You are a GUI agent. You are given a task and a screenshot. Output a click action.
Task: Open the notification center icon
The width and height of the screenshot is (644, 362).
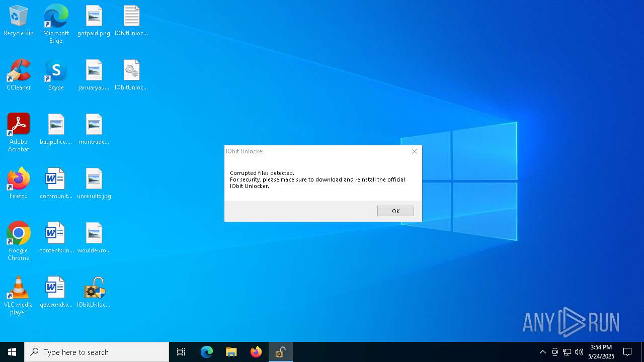(627, 352)
